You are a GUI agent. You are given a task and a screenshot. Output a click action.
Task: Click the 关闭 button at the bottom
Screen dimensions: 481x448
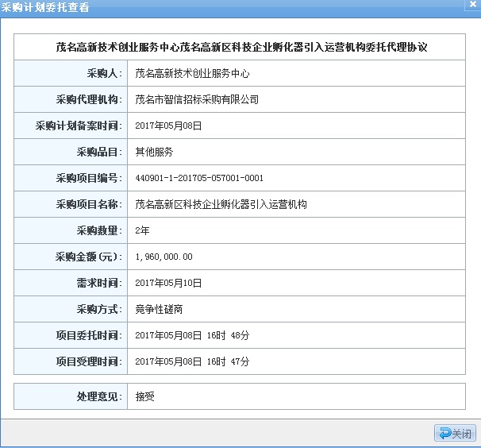coord(455,433)
